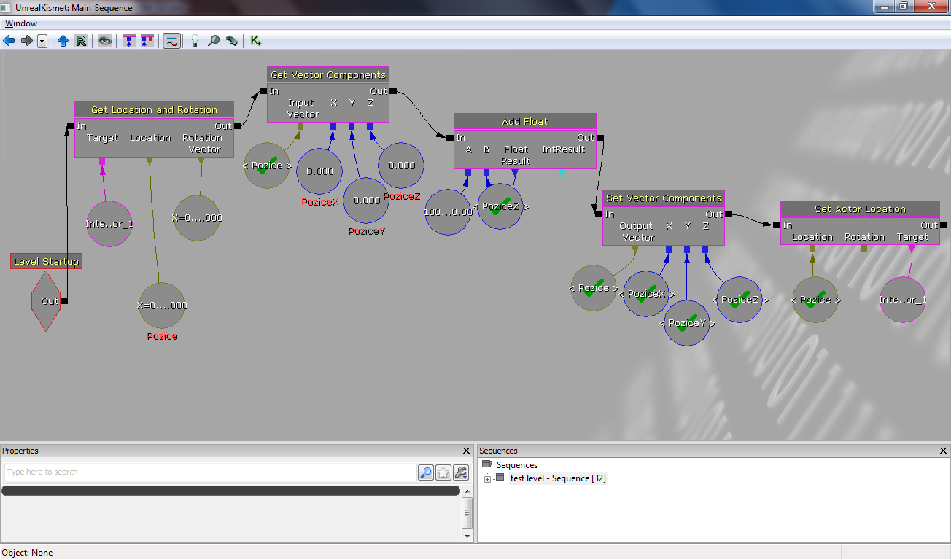Close the Properties panel

467,451
